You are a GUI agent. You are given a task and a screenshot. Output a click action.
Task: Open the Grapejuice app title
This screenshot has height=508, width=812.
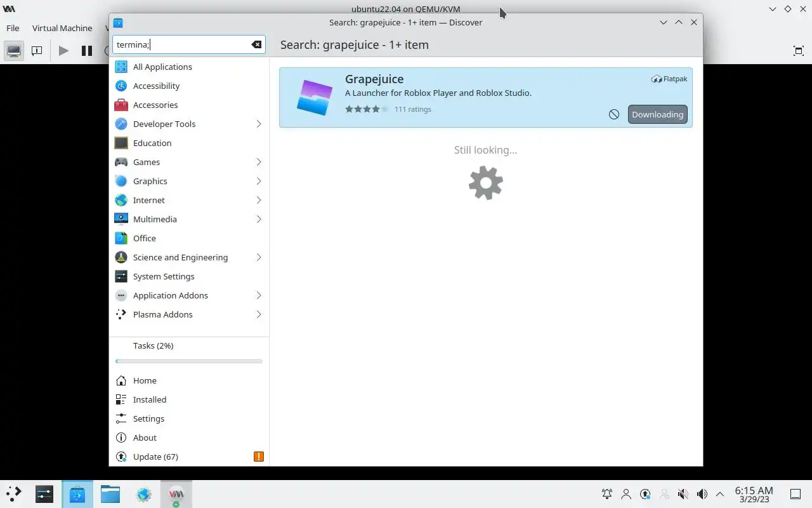374,79
